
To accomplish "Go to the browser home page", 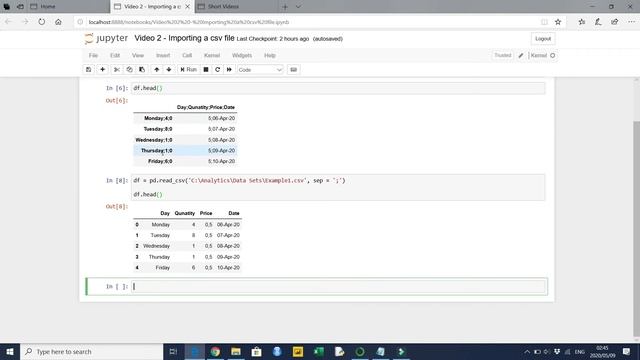I will coord(58,22).
